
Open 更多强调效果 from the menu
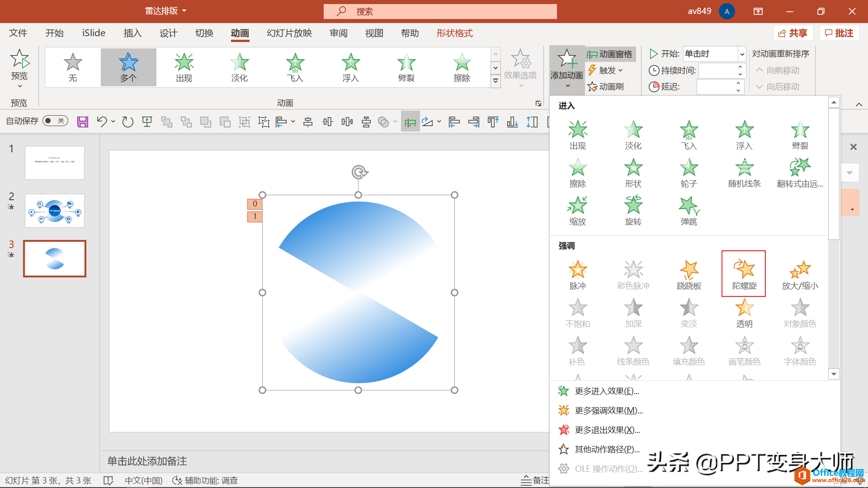click(x=608, y=410)
